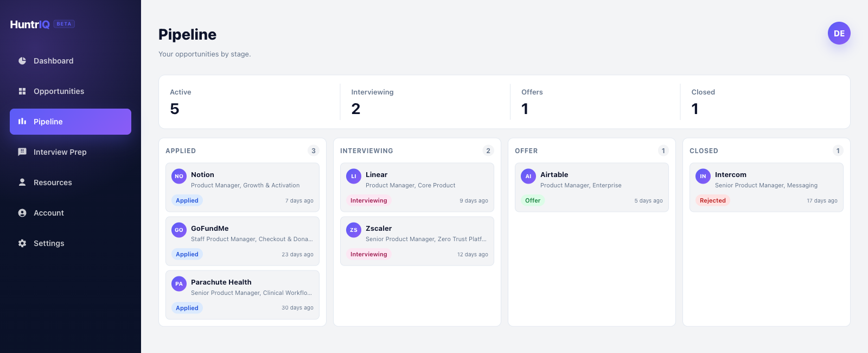868x353 pixels.
Task: Click the Interview Prep chat icon
Action: coord(22,152)
